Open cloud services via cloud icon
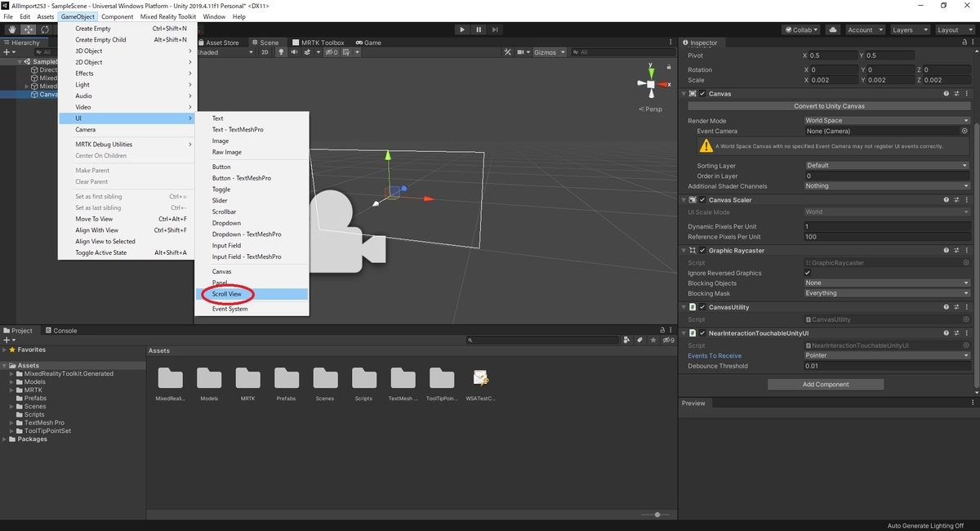The height and width of the screenshot is (531, 980). [x=832, y=29]
